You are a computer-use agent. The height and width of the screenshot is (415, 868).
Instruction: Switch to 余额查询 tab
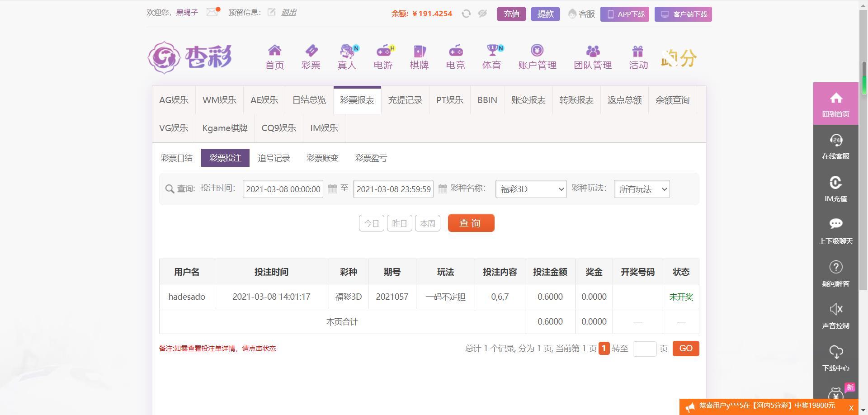tap(672, 100)
